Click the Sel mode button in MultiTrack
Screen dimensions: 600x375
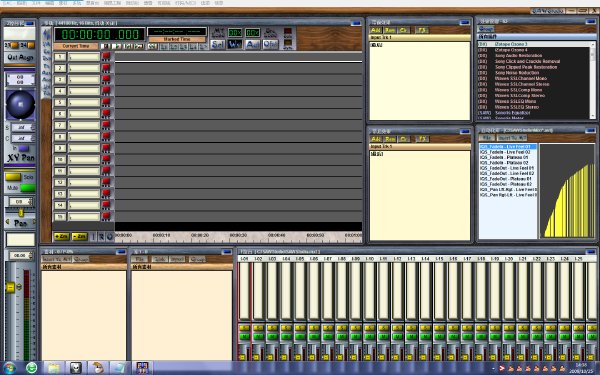[217, 44]
